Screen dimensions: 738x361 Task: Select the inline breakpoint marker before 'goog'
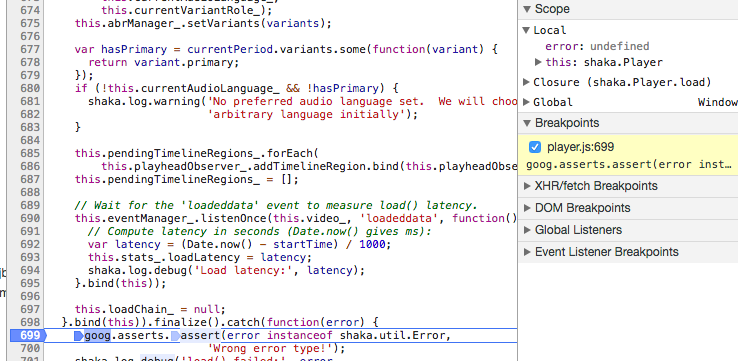tap(79, 336)
